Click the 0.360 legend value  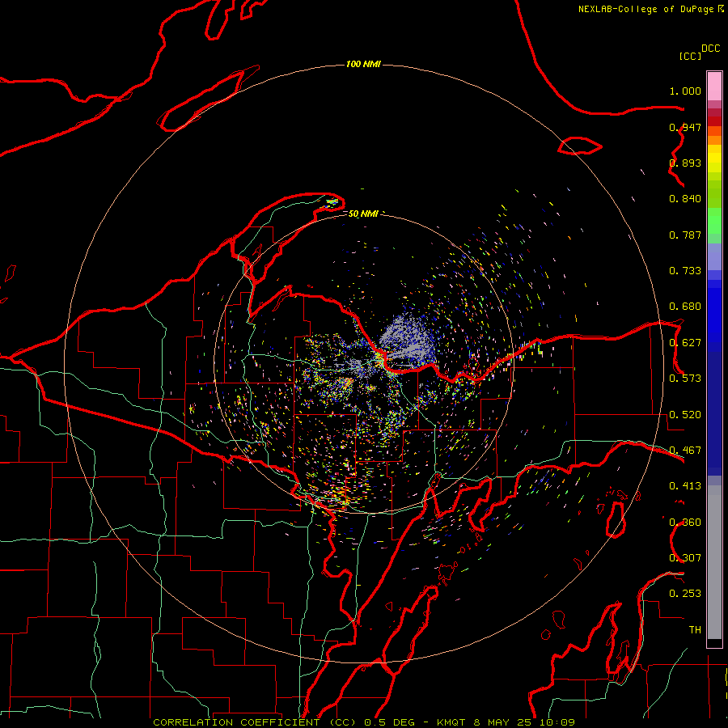click(685, 523)
